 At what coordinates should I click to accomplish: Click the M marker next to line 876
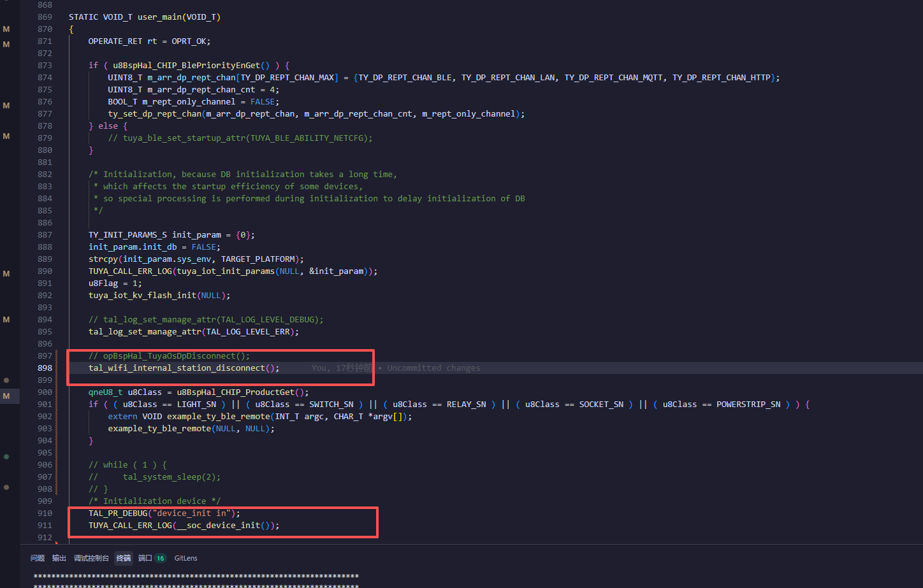6,105
